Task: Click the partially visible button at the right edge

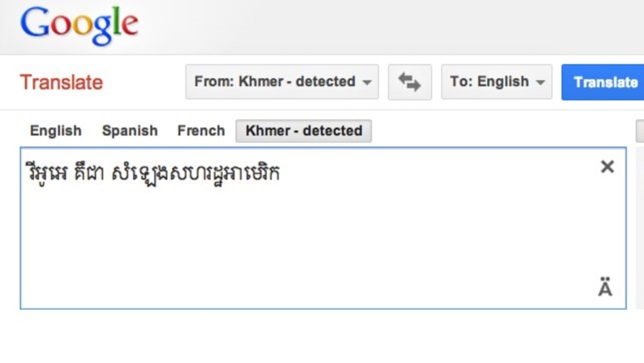Action: [x=640, y=131]
